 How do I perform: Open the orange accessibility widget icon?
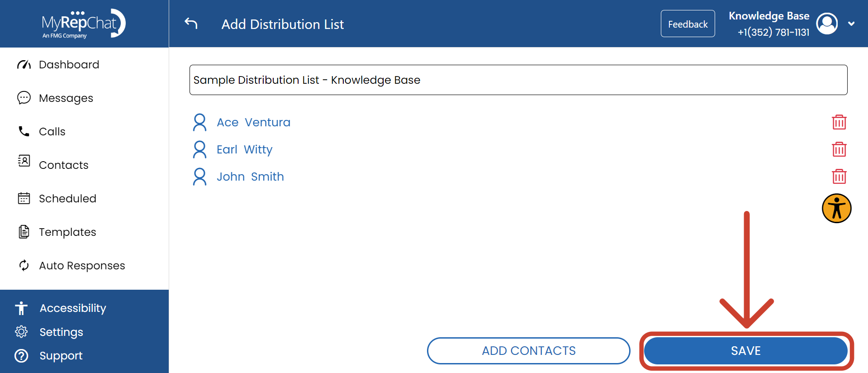tap(836, 208)
